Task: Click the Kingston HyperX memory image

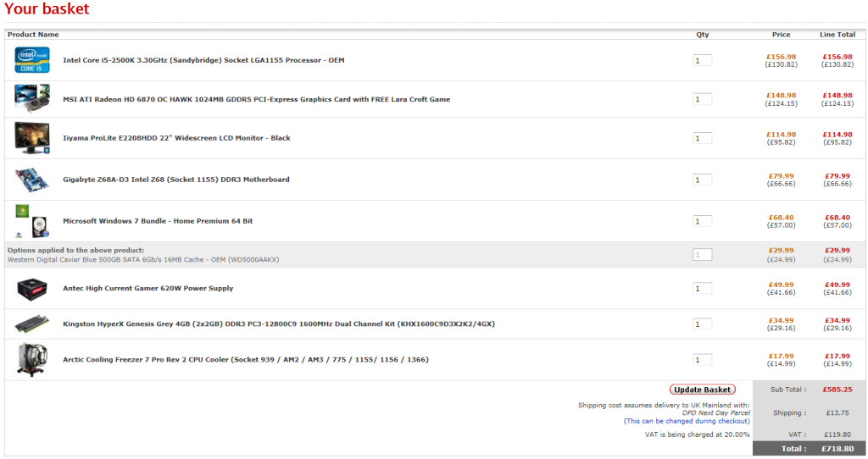Action: point(32,324)
